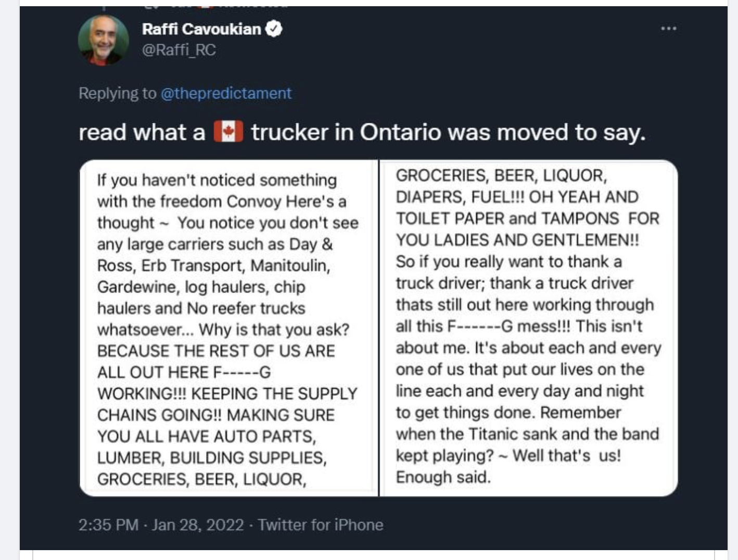This screenshot has width=738, height=560.
Task: Click the Jan 28, 2022 date
Action: click(x=198, y=525)
